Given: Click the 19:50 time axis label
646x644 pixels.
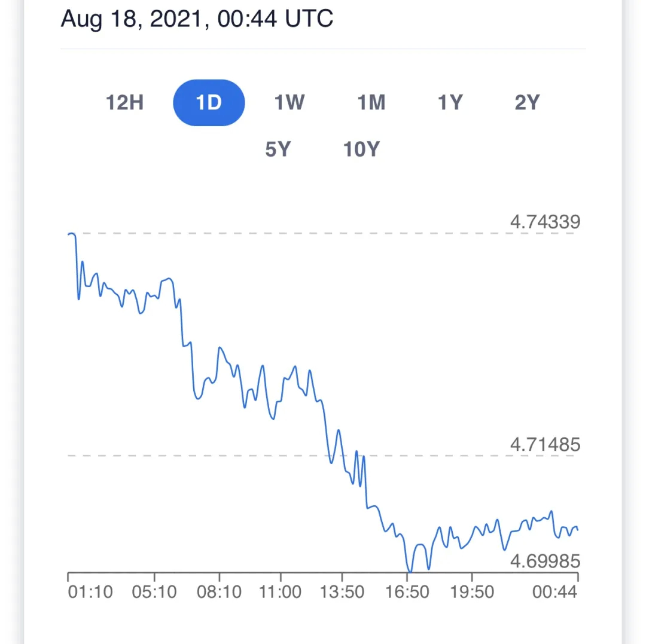Looking at the screenshot, I should (472, 592).
